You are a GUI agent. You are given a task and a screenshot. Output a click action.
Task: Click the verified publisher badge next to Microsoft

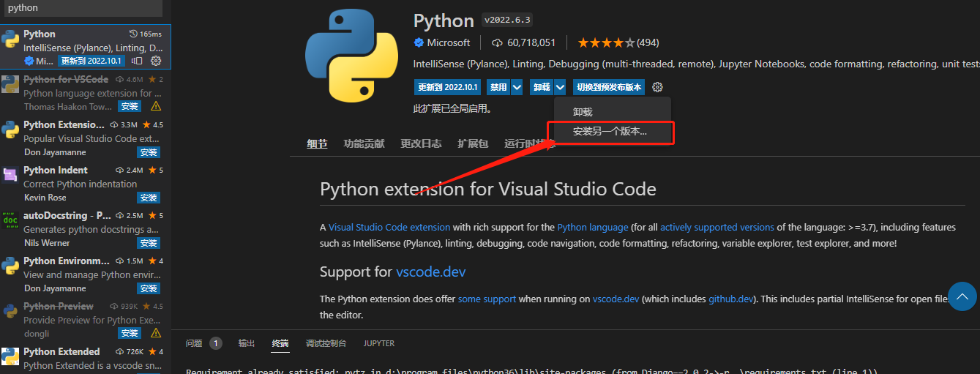click(419, 42)
